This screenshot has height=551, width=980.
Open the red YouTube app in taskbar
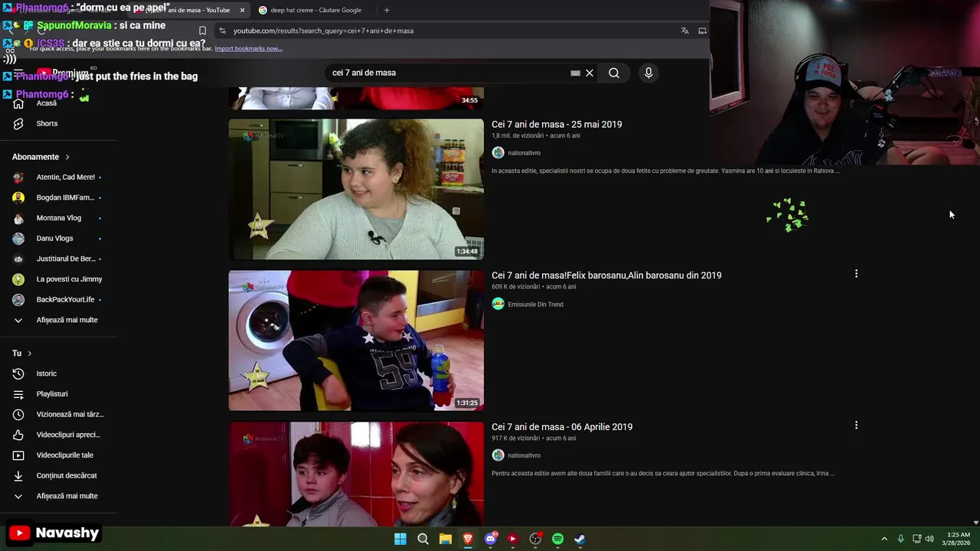coord(513,539)
